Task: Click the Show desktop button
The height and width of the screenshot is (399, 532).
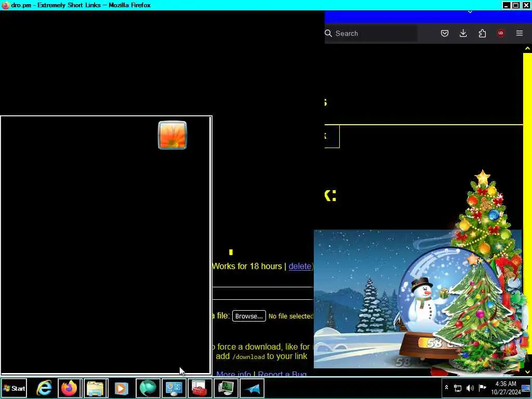Action: (526, 388)
